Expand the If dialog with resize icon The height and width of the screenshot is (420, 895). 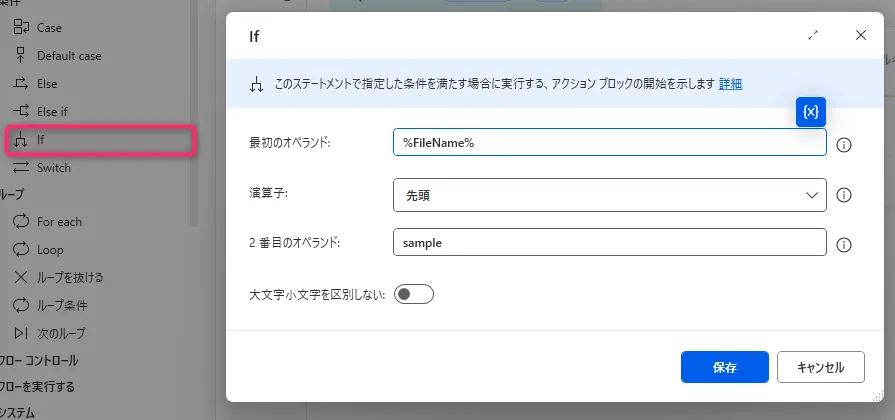pyautogui.click(x=813, y=35)
